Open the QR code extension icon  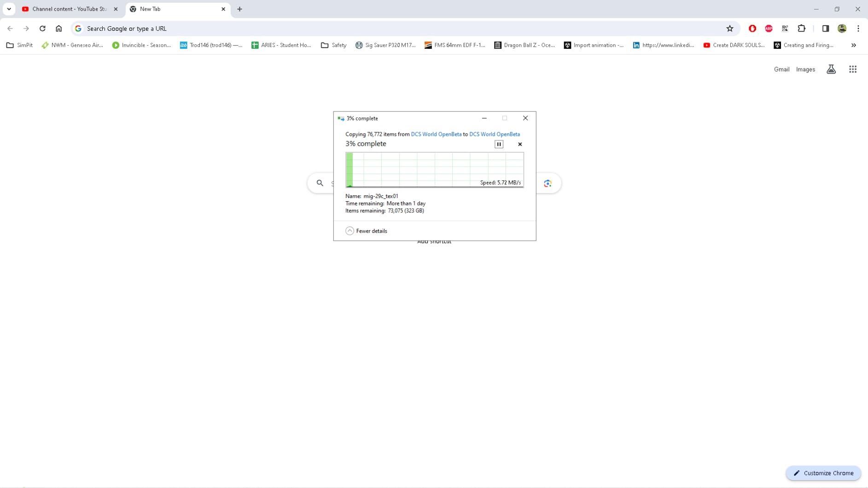coord(785,29)
